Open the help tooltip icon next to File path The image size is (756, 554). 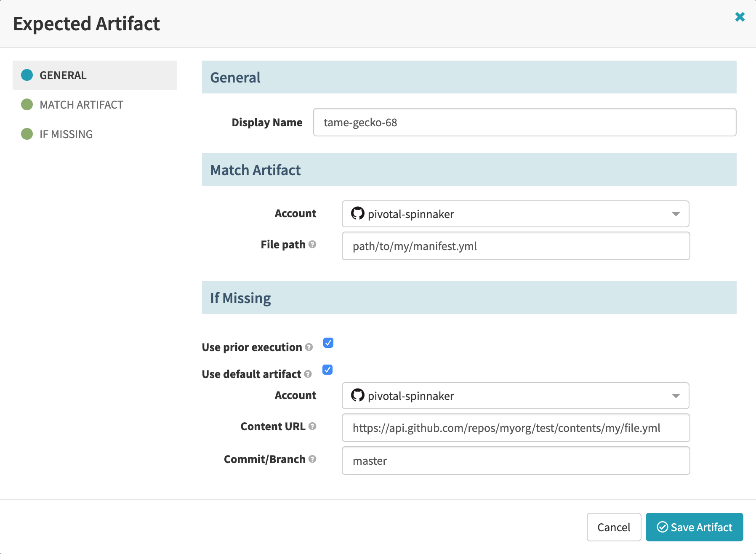click(x=313, y=245)
